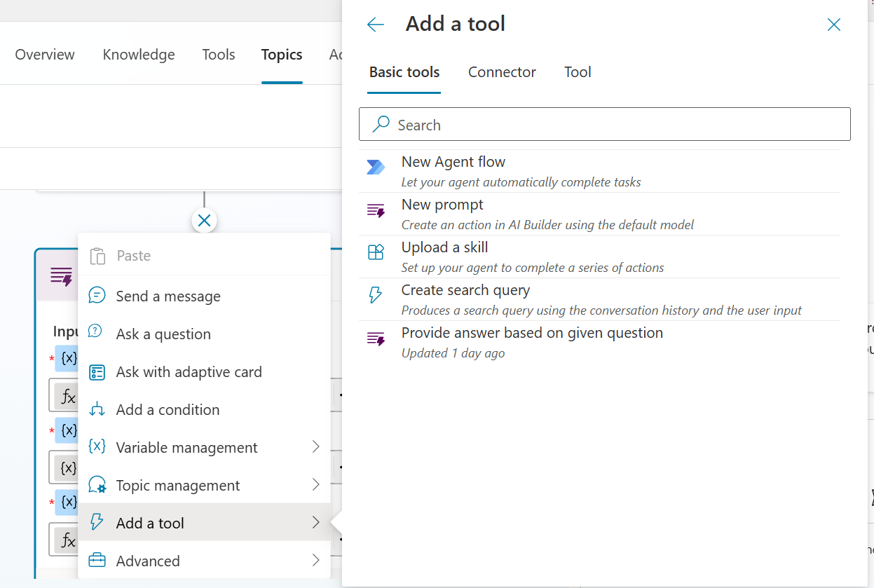Open Variable management menu entry
Image resolution: width=874 pixels, height=588 pixels.
[x=204, y=448]
